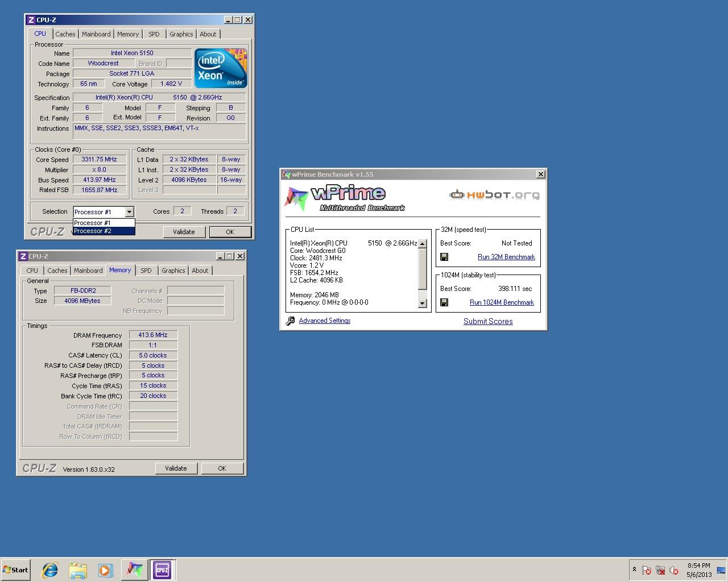Viewport: 728px width, 582px height.
Task: Close the wPrime Benchmark window
Action: tap(540, 174)
